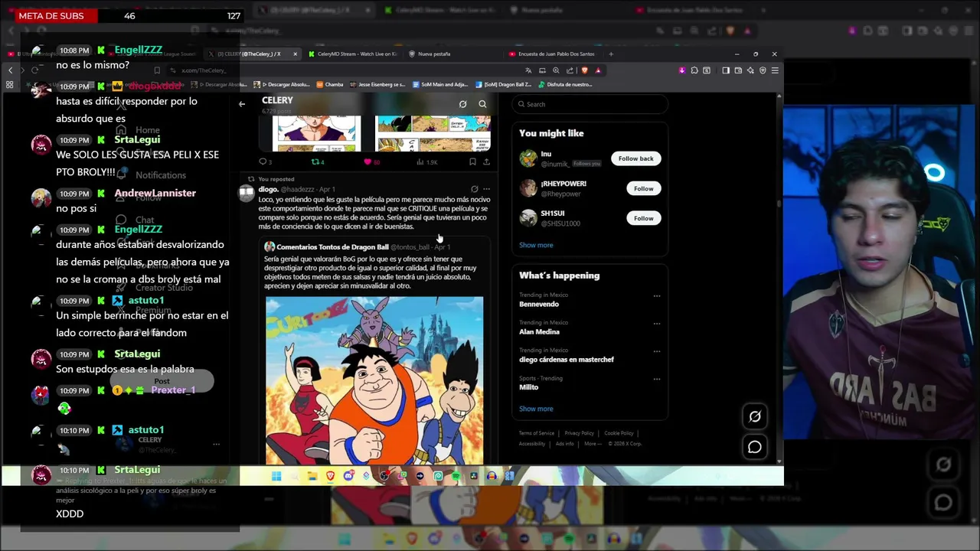Open Accessibility footer link

532,444
